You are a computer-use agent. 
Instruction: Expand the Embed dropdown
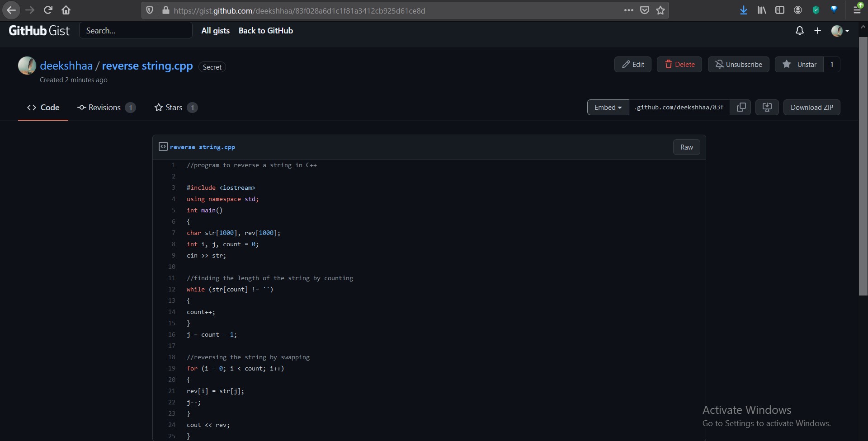click(x=608, y=107)
